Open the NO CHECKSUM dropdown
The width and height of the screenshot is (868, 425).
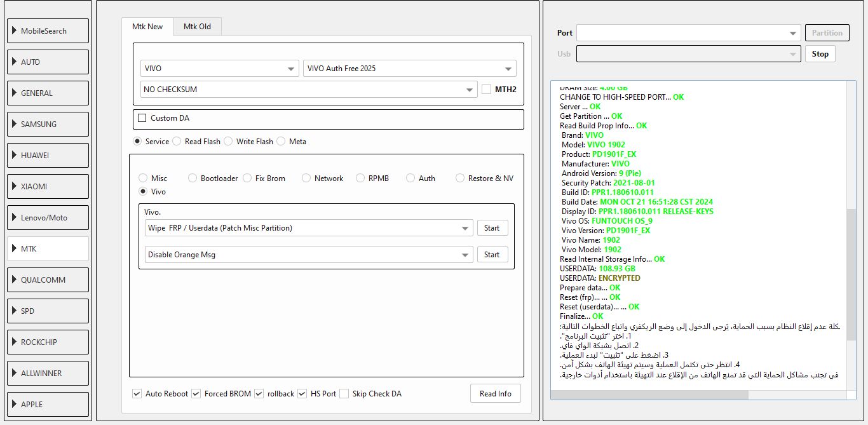click(309, 90)
